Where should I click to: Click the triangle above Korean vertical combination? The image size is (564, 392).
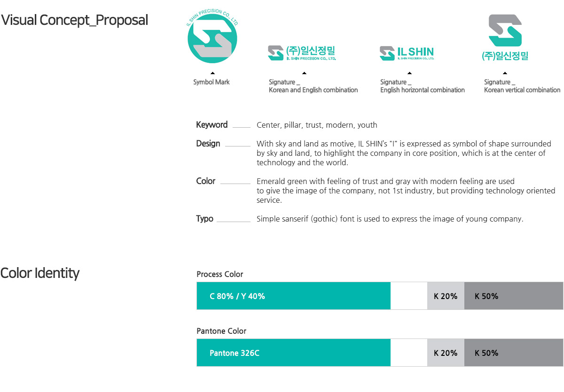tap(505, 73)
